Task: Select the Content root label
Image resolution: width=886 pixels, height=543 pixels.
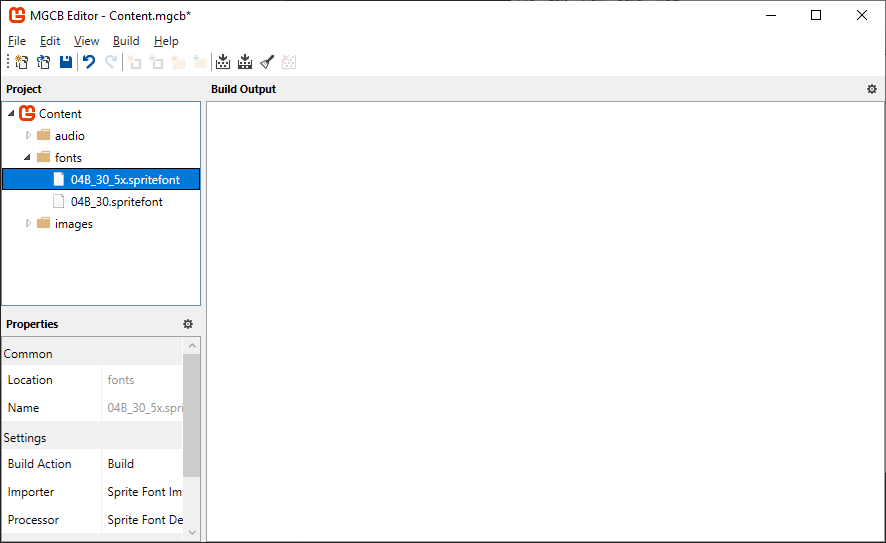Action: coord(60,114)
